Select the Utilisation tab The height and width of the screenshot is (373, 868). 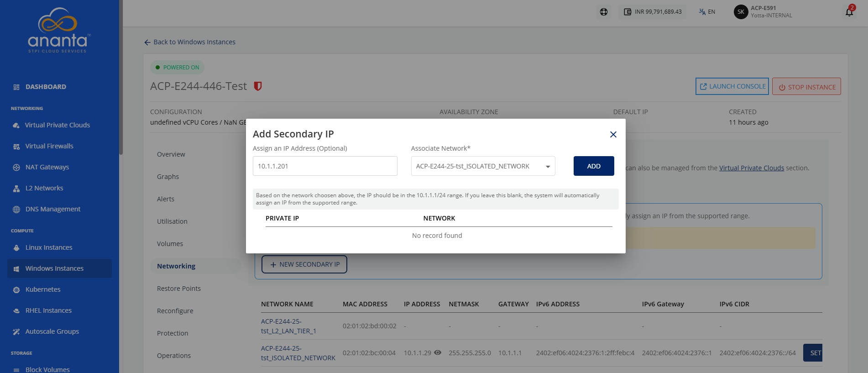point(172,221)
